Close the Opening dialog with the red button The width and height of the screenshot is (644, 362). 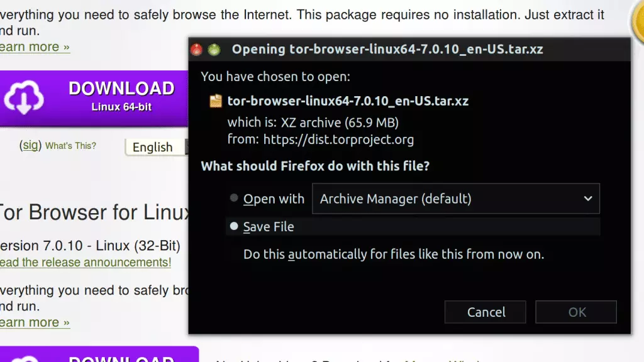(x=197, y=49)
